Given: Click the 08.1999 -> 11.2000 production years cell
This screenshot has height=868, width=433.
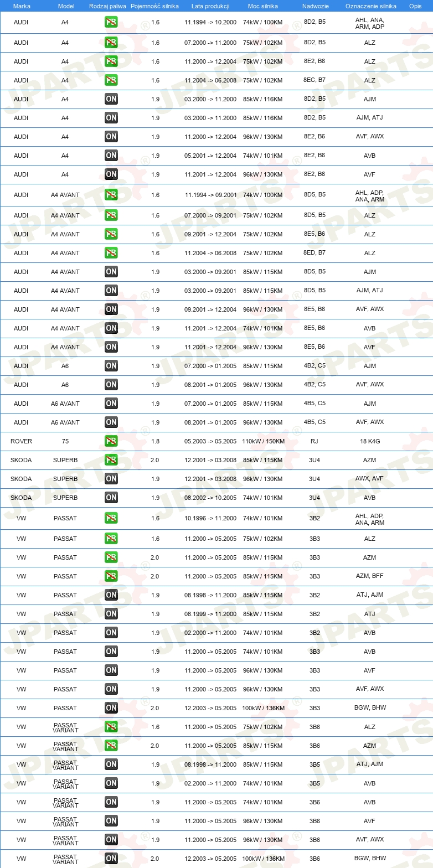Looking at the screenshot, I should point(210,614).
